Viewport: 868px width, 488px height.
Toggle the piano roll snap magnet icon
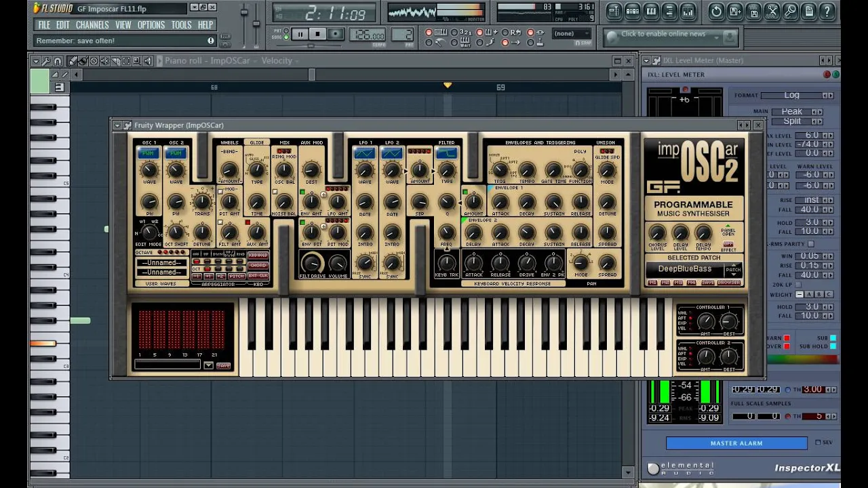57,61
